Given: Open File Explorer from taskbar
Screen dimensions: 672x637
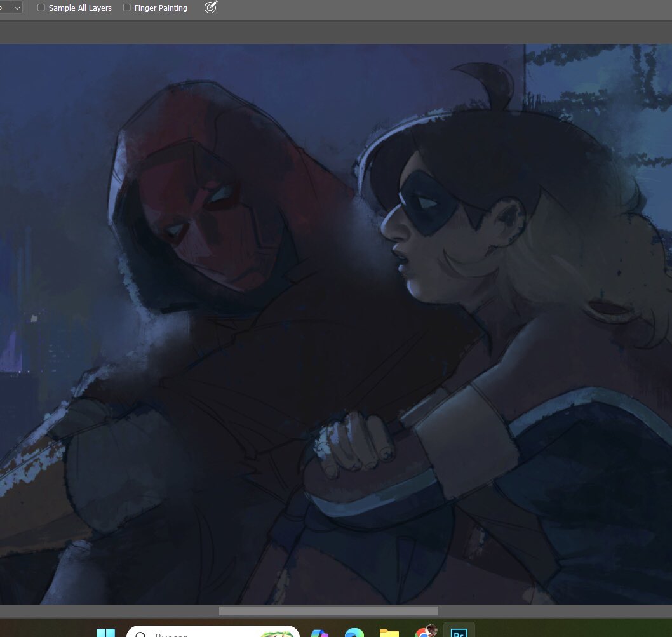Looking at the screenshot, I should tap(389, 633).
